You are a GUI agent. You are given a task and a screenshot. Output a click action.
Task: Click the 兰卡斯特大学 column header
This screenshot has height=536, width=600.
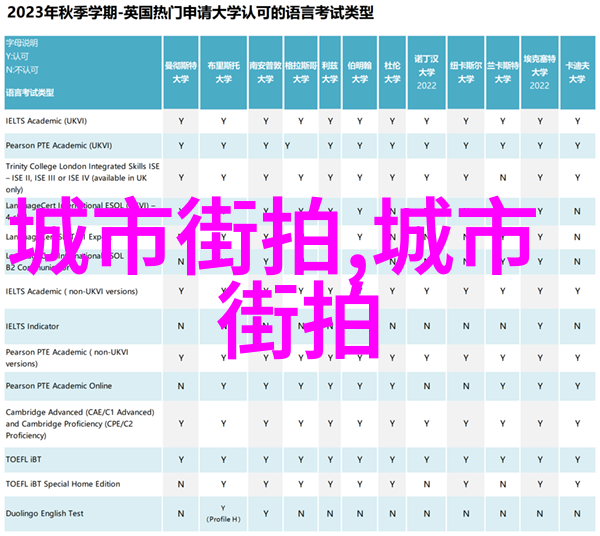(x=502, y=73)
